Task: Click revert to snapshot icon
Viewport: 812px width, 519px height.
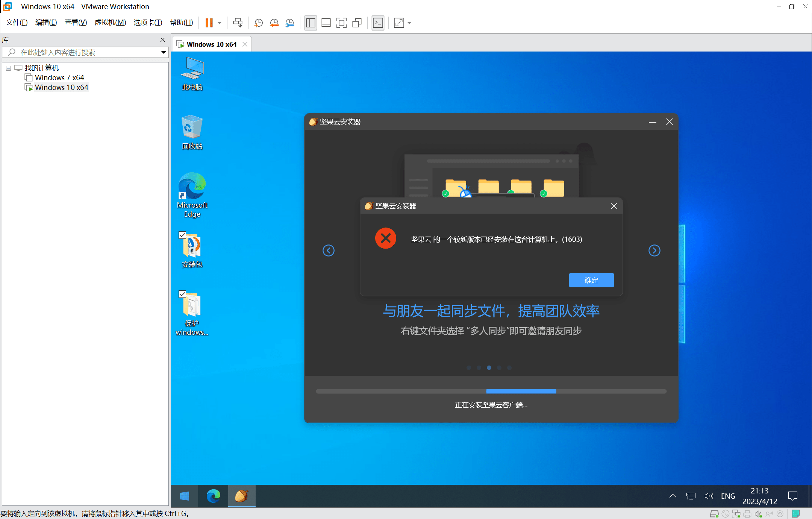Action: click(274, 23)
